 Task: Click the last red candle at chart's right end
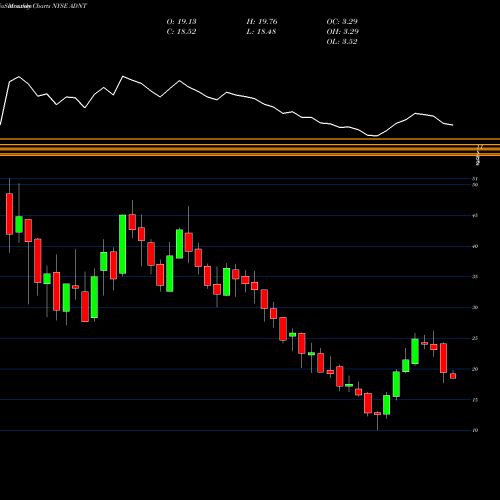[x=453, y=376]
